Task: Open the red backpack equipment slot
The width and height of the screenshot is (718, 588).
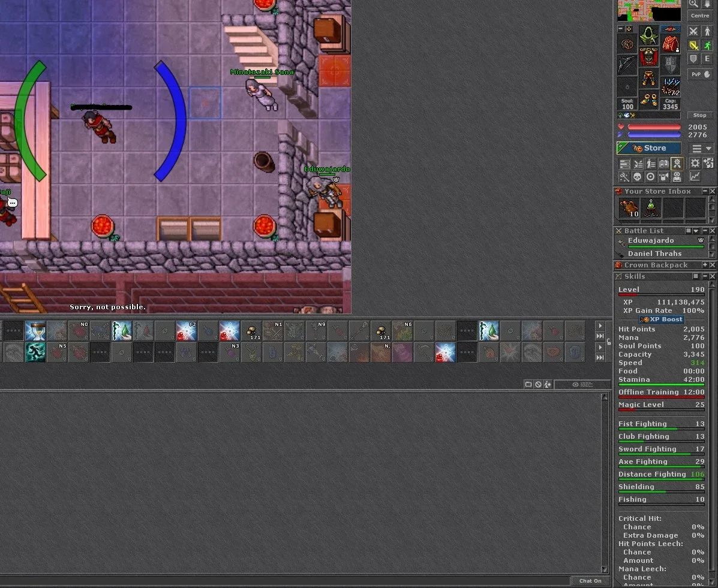Action: (671, 44)
